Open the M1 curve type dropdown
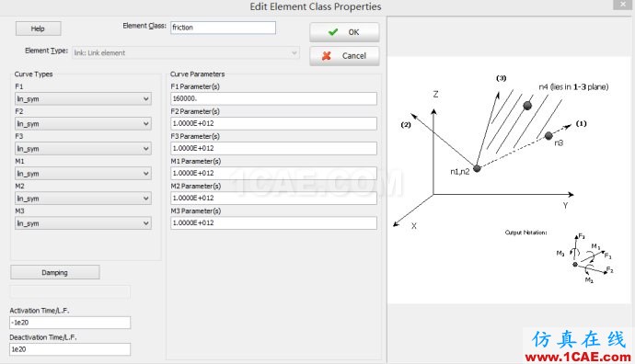This screenshot has height=364, width=635. (x=83, y=174)
